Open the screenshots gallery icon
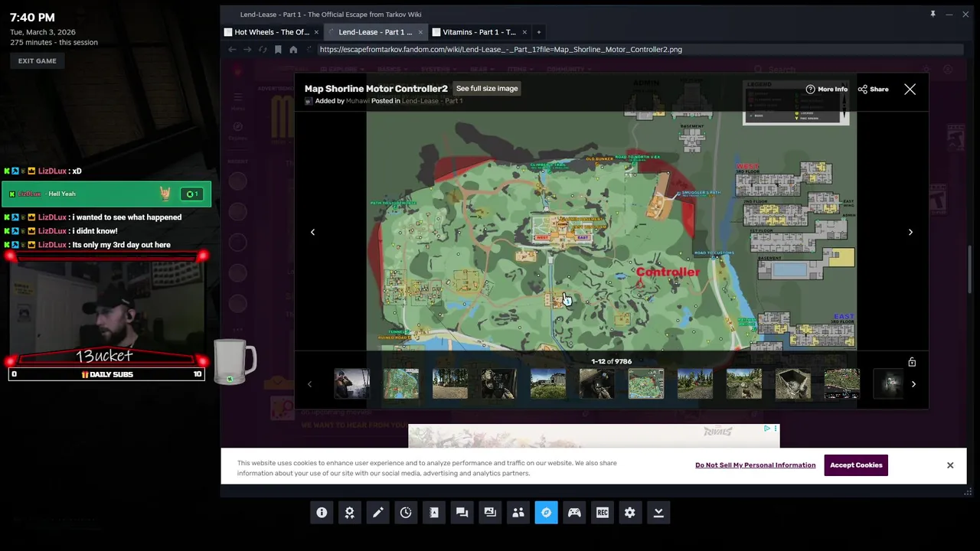 pyautogui.click(x=490, y=513)
